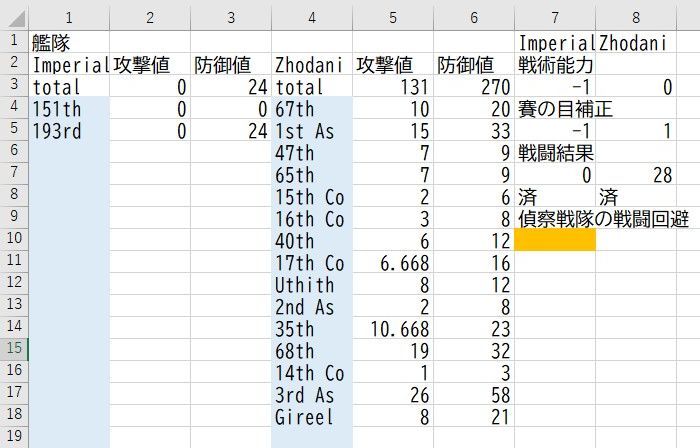Click the battle result value 28
This screenshot has width=700, height=448.
[636, 174]
